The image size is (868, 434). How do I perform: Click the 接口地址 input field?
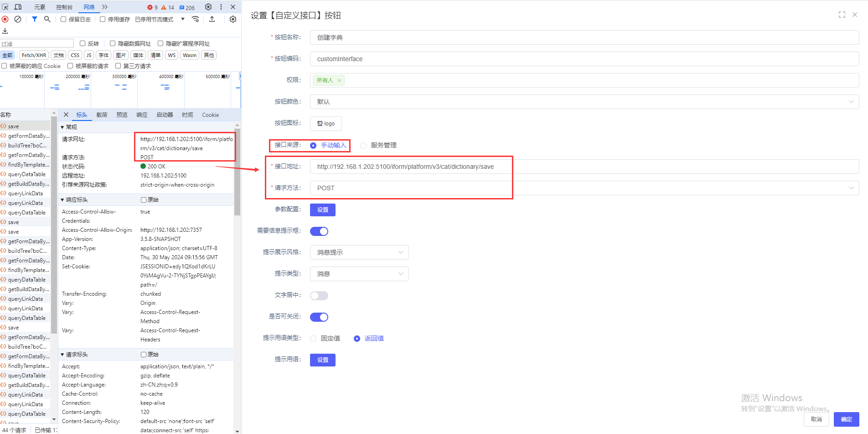click(x=584, y=167)
